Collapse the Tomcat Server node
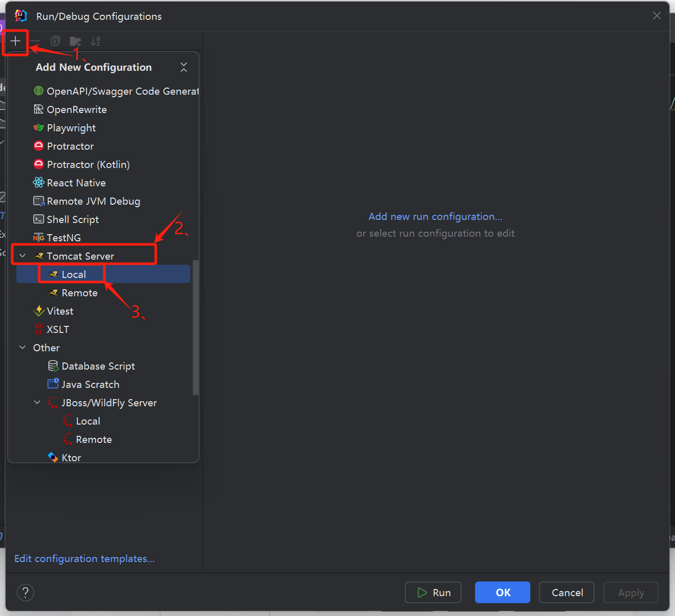 (x=22, y=256)
